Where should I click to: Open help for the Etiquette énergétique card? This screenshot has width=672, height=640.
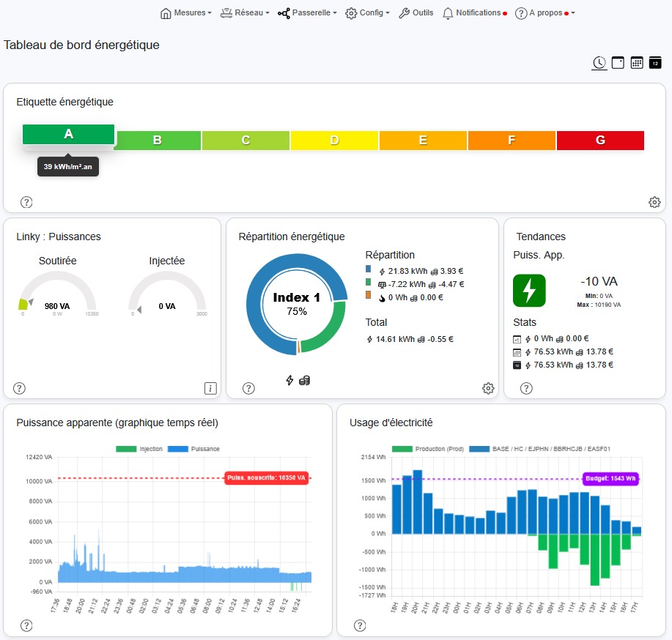point(26,202)
